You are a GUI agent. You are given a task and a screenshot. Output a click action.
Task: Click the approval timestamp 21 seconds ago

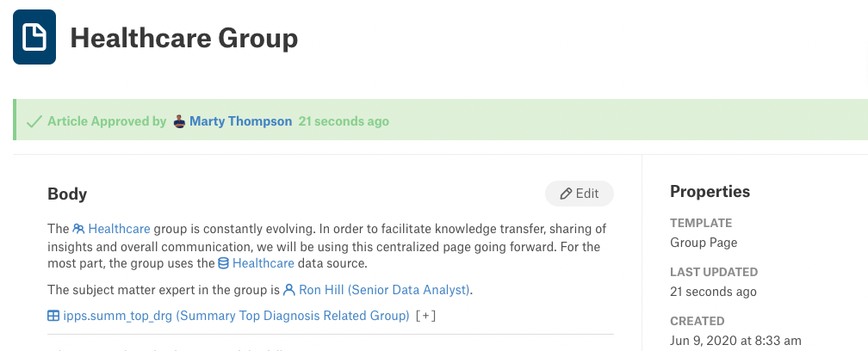pos(344,121)
